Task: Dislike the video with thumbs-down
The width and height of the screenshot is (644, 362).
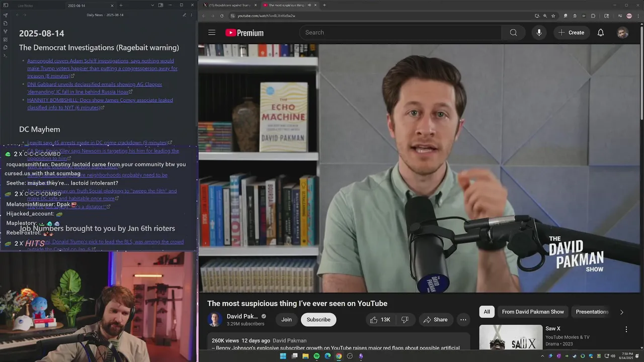Action: pyautogui.click(x=405, y=320)
